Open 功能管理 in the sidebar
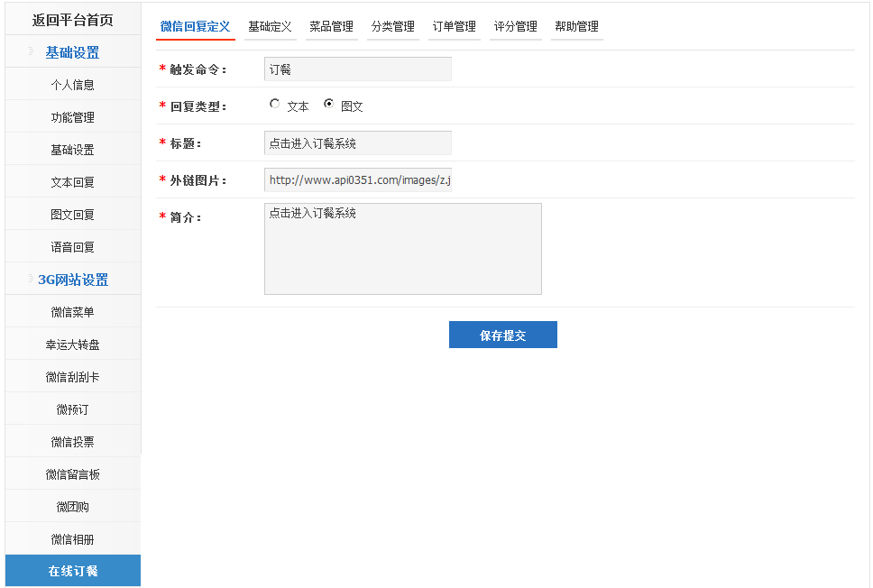 pos(70,116)
